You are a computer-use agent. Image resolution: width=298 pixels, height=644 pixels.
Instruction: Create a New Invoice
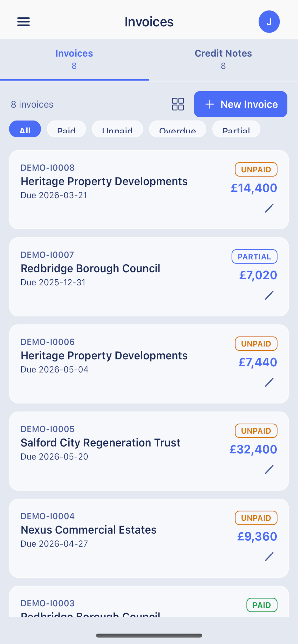coord(240,104)
